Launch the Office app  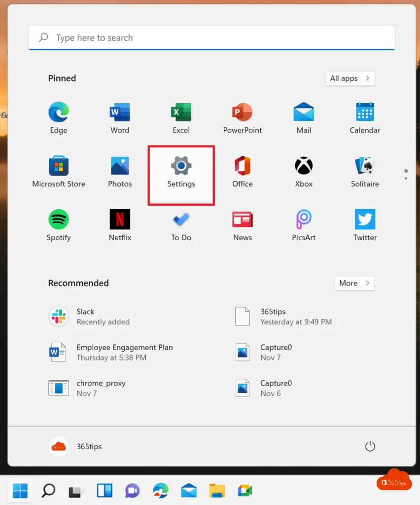point(243,172)
